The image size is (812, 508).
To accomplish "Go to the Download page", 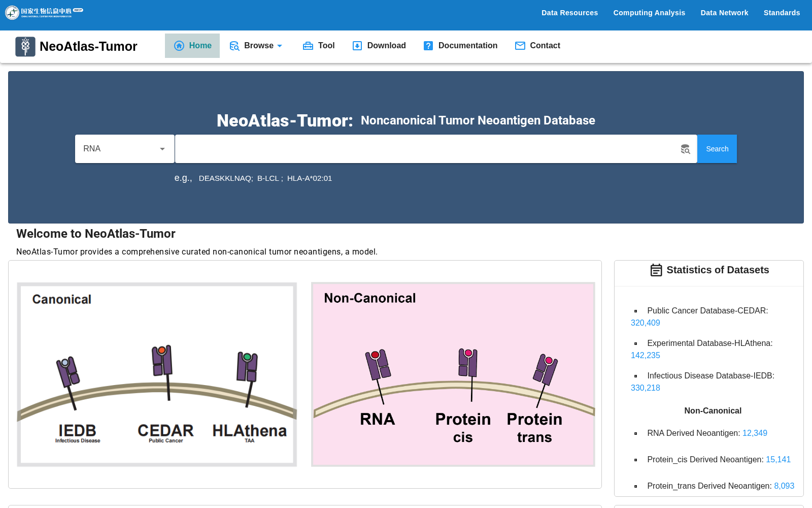I will tap(379, 46).
